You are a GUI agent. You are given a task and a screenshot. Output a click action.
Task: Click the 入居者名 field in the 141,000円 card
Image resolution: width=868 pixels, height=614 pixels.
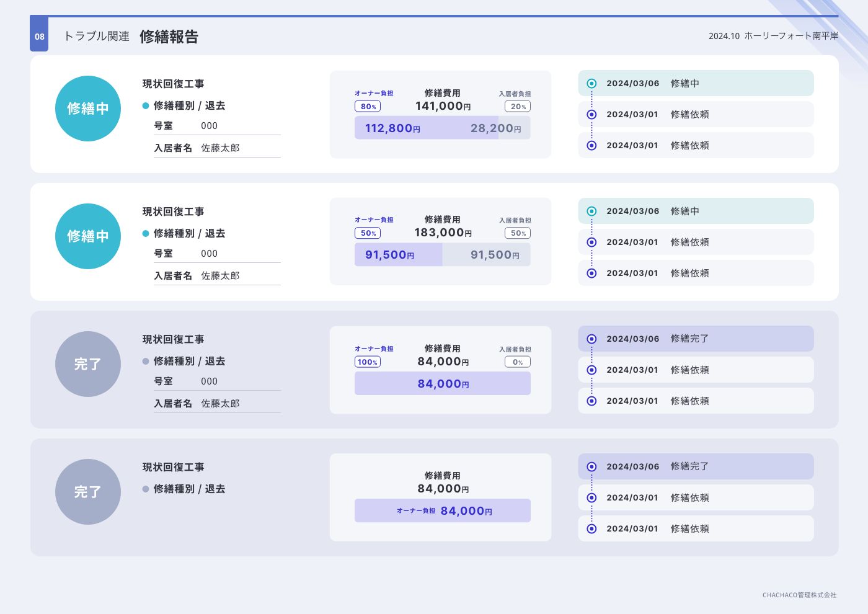pyautogui.click(x=217, y=148)
